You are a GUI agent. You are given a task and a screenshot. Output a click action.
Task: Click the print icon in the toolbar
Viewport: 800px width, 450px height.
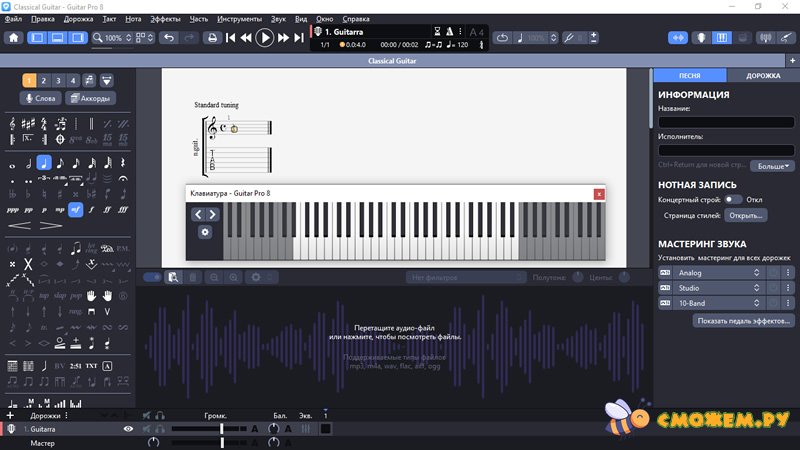(x=212, y=38)
